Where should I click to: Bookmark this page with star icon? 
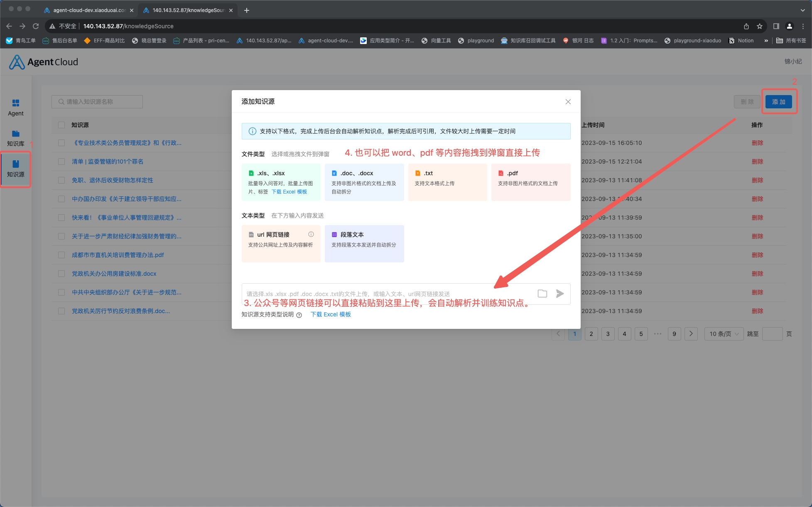[x=760, y=26]
